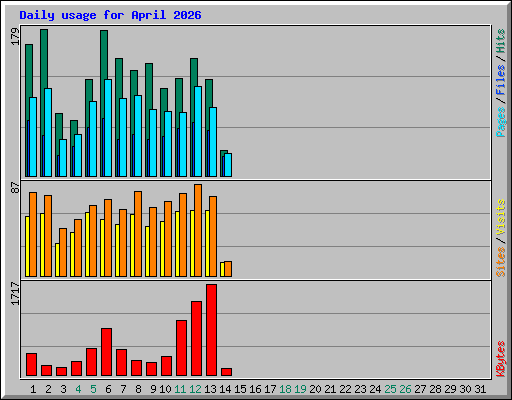Click day label 28 on the axis
The height and width of the screenshot is (400, 512).
[x=435, y=389]
